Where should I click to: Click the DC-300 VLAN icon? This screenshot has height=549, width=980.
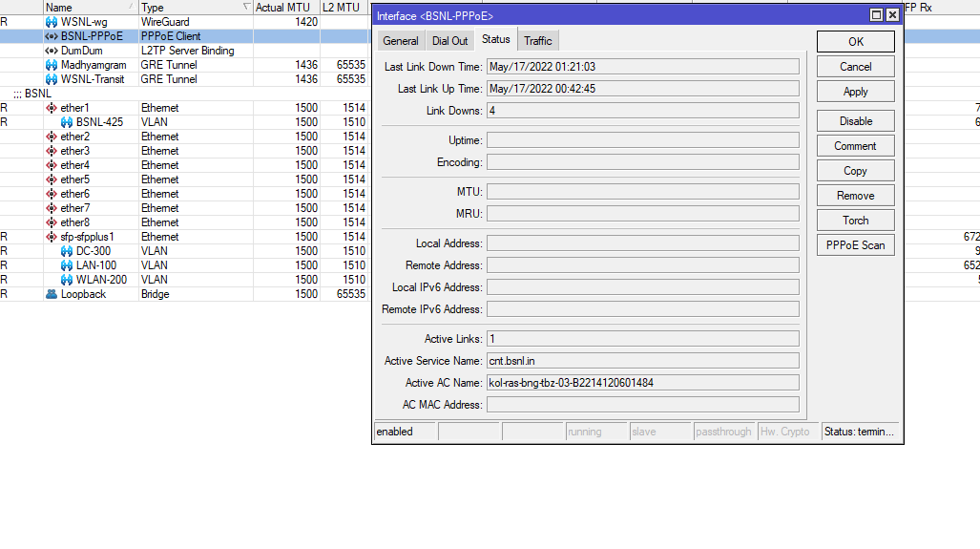pos(66,251)
